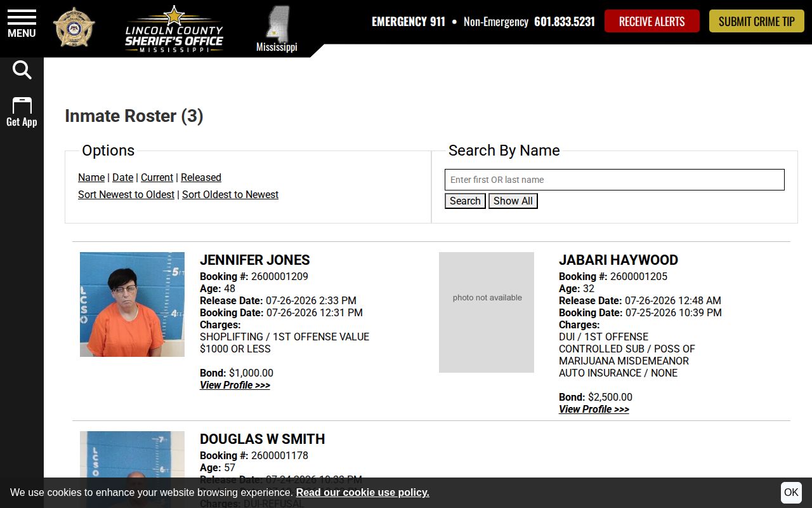Click the EMERGENCY 911 text
Screen dimensions: 812x508
[409, 22]
